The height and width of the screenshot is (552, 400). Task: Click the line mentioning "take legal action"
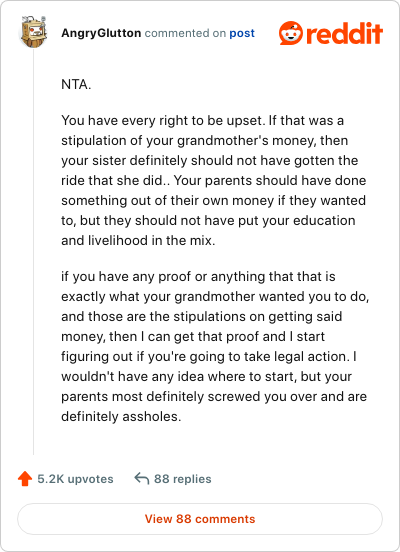point(209,356)
